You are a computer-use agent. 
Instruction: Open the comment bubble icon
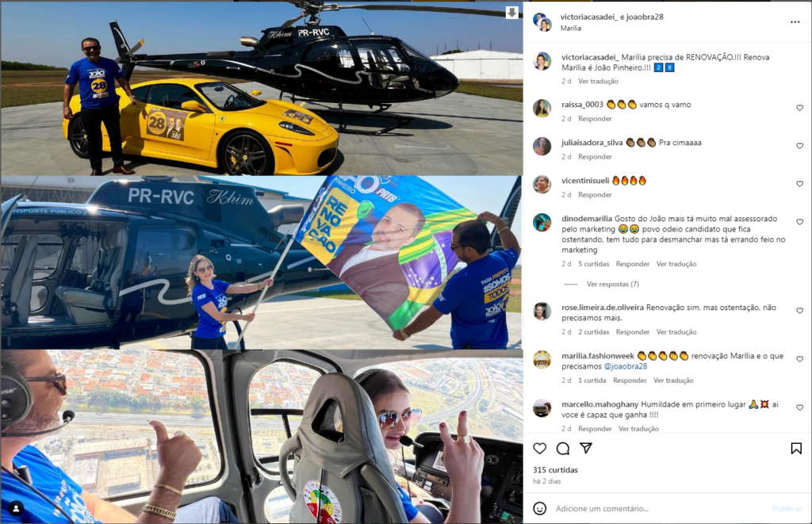(563, 449)
